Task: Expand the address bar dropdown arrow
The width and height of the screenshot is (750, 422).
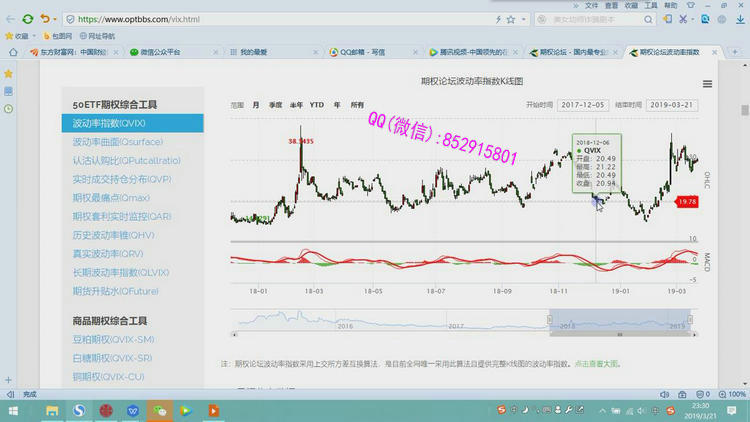Action: (x=525, y=19)
